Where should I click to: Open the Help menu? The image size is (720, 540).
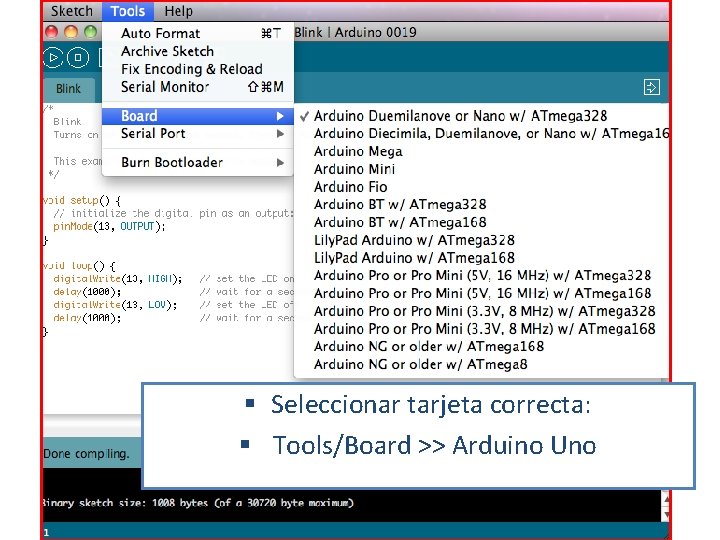click(179, 11)
